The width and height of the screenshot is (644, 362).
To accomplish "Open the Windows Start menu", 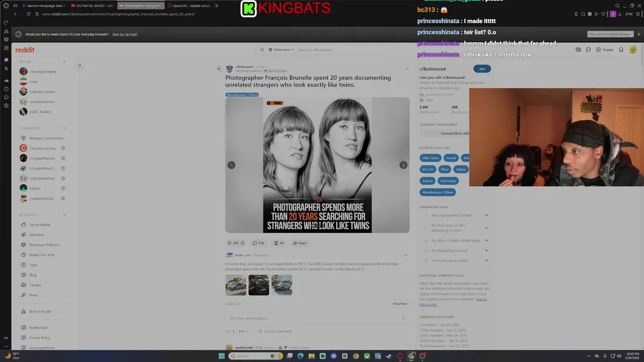I will point(221,356).
